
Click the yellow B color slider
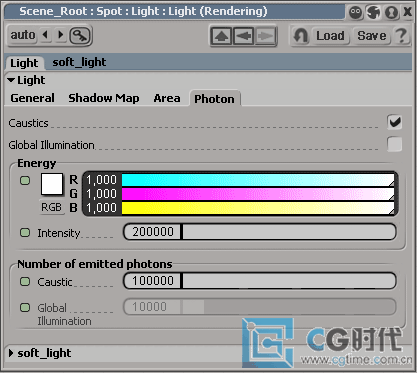point(258,208)
